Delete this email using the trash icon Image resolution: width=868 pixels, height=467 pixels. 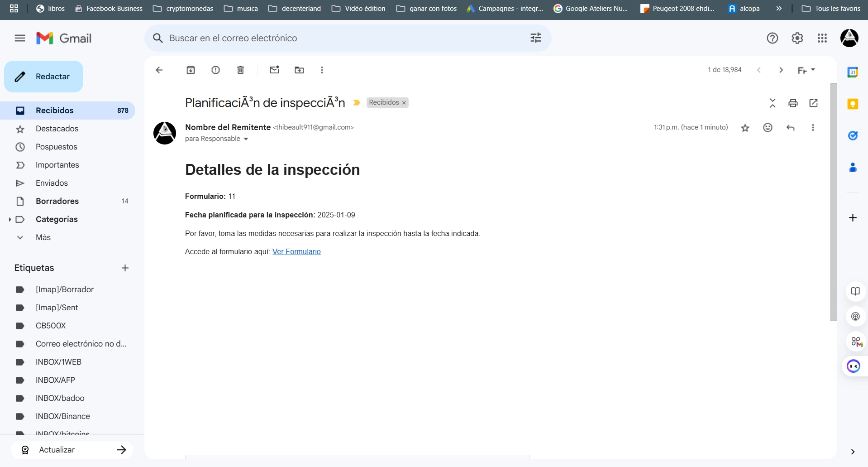click(x=240, y=70)
